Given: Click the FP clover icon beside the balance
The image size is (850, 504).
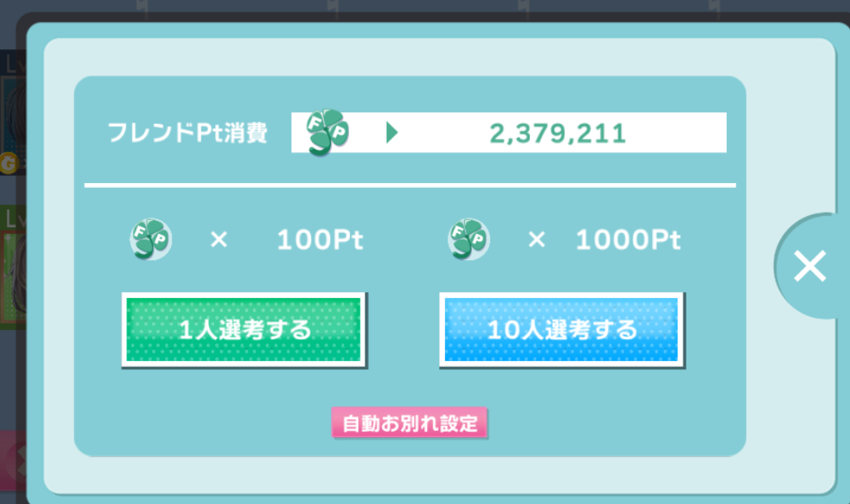Looking at the screenshot, I should [x=328, y=132].
